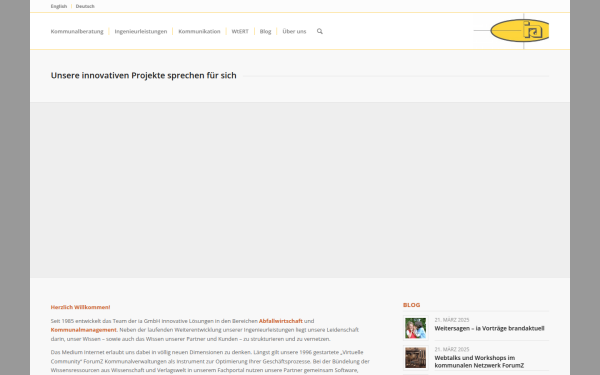The image size is (600, 375).
Task: Open the Webtalks und Workshops thumbnail
Action: point(416,357)
